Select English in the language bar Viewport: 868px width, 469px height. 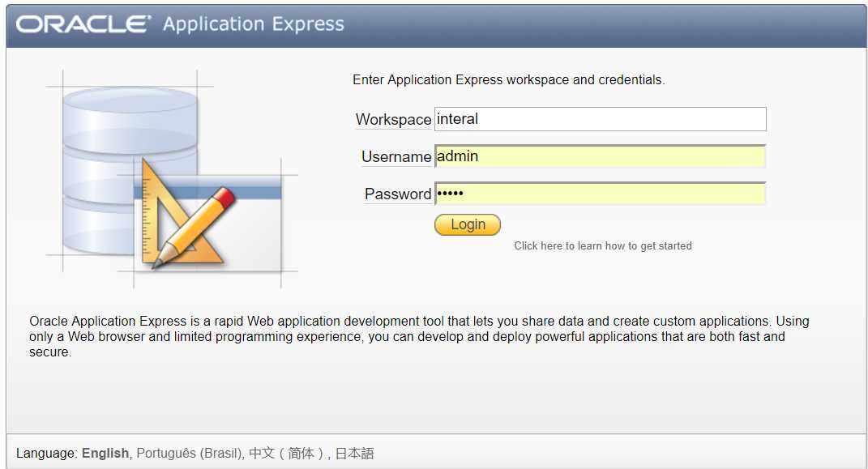pyautogui.click(x=105, y=454)
